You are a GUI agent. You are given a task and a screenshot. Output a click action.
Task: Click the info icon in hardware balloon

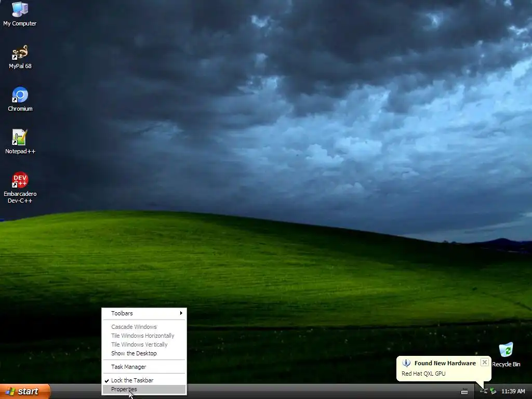click(406, 363)
